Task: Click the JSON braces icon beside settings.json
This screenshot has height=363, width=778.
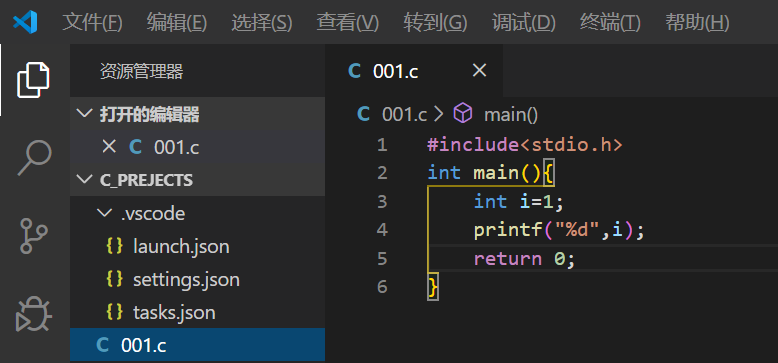Action: pyautogui.click(x=115, y=279)
